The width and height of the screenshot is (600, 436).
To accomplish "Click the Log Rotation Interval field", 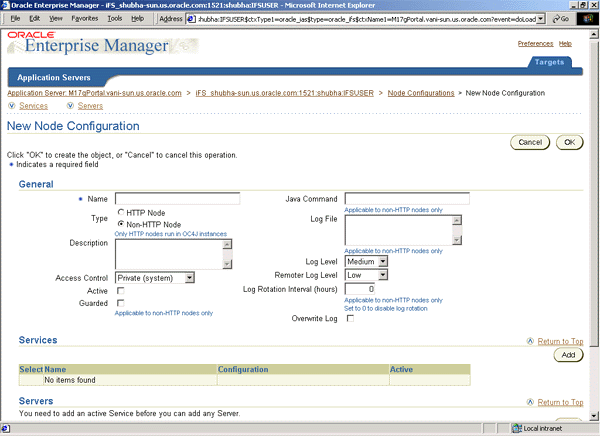I will (x=360, y=289).
